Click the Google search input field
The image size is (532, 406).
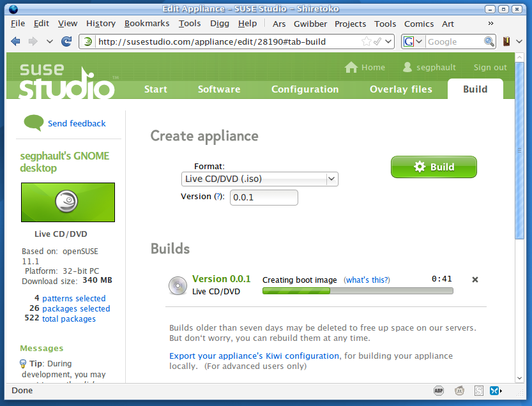[454, 41]
